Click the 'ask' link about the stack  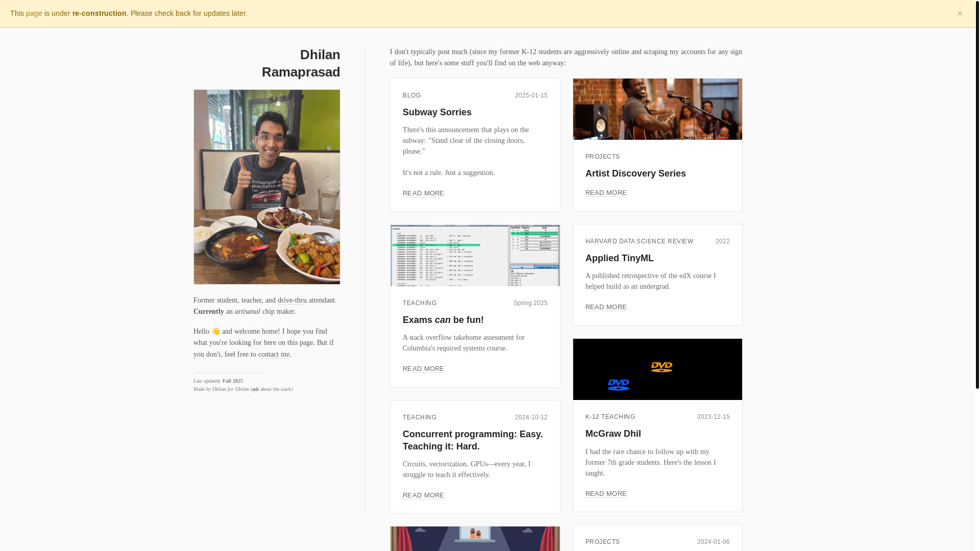255,389
